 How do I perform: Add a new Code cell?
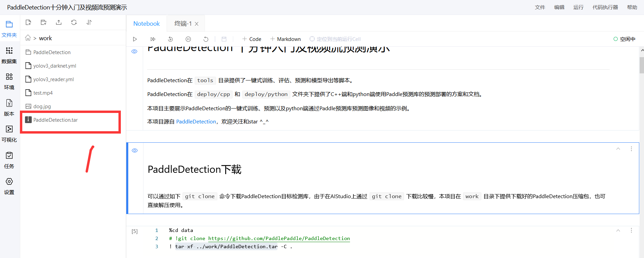252,39
